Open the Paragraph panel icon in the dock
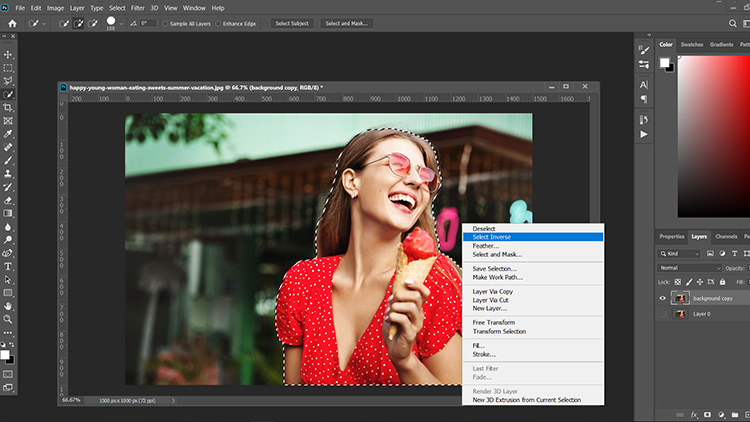Screen dimensions: 750x422 coord(644,99)
